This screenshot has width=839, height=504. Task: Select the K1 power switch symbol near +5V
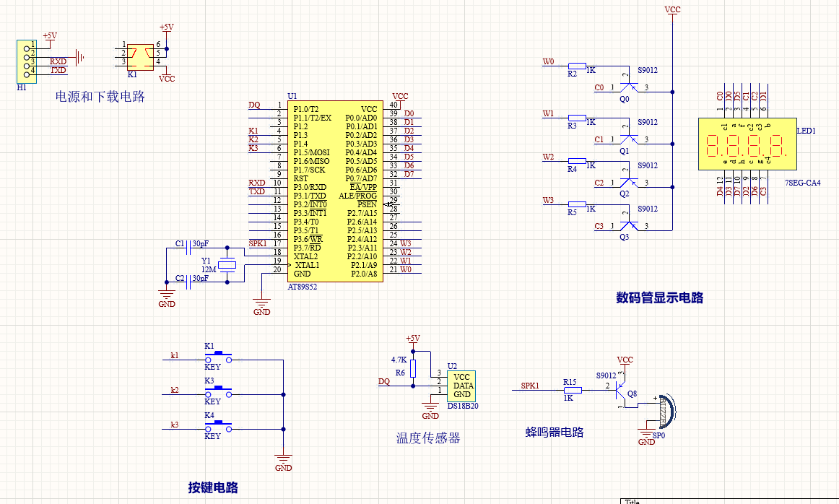(140, 57)
